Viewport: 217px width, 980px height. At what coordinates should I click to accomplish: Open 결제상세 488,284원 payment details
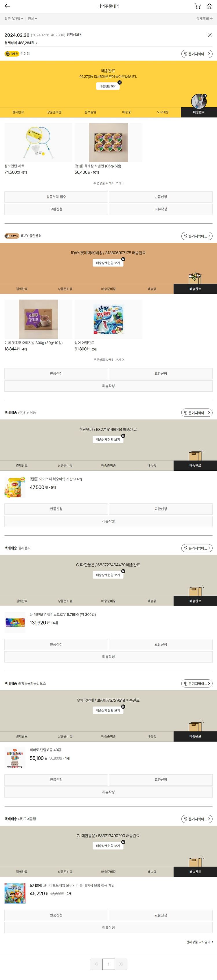click(x=21, y=43)
